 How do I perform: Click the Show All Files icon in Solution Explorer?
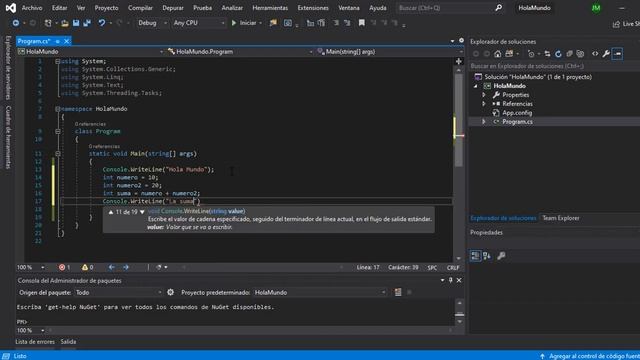tap(580, 54)
